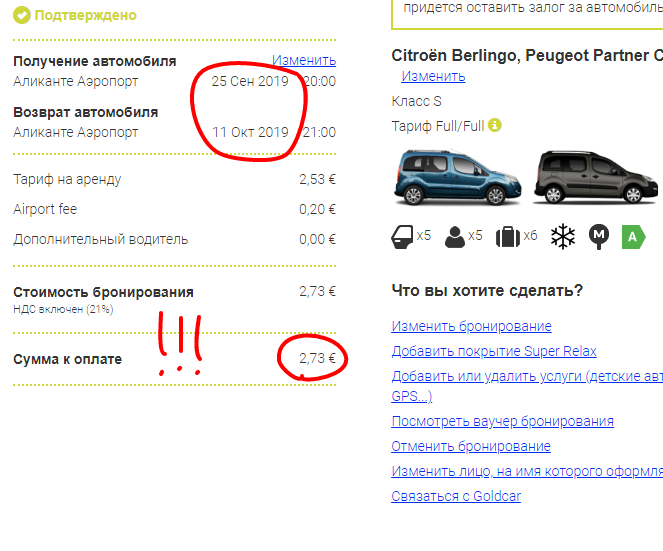663x551 pixels.
Task: Click Дополнительный водитель value 0,00 €
Action: pyautogui.click(x=318, y=239)
